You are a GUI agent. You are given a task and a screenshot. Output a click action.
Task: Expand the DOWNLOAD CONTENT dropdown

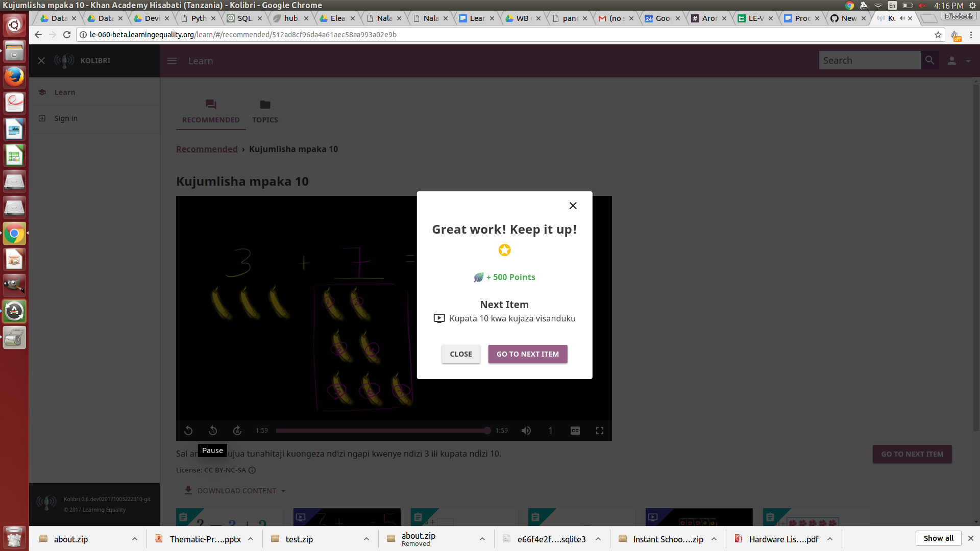235,490
